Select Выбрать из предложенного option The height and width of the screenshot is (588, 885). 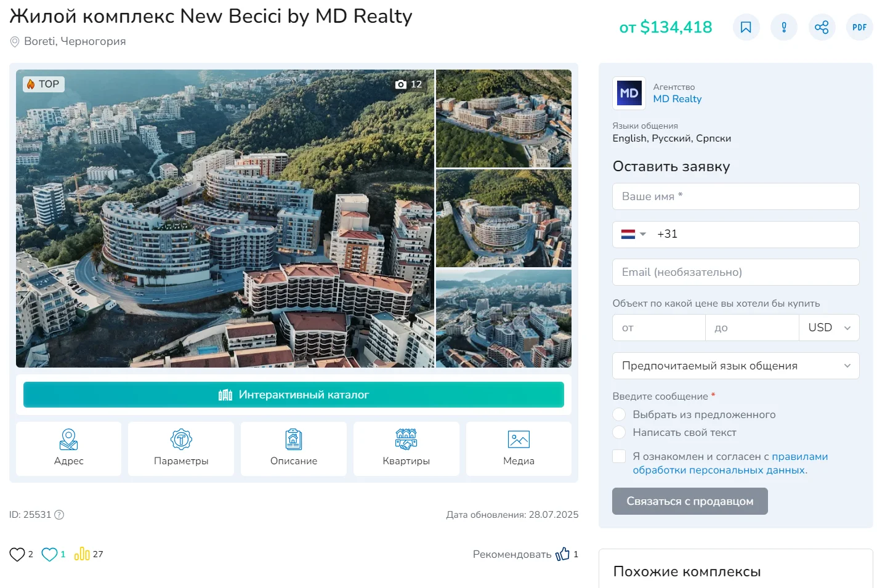pyautogui.click(x=619, y=414)
